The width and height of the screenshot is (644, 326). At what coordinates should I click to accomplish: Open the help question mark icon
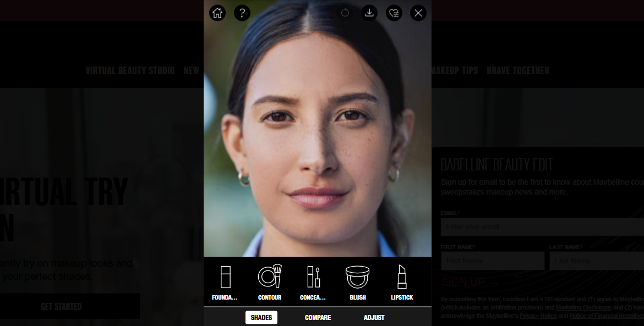(242, 13)
